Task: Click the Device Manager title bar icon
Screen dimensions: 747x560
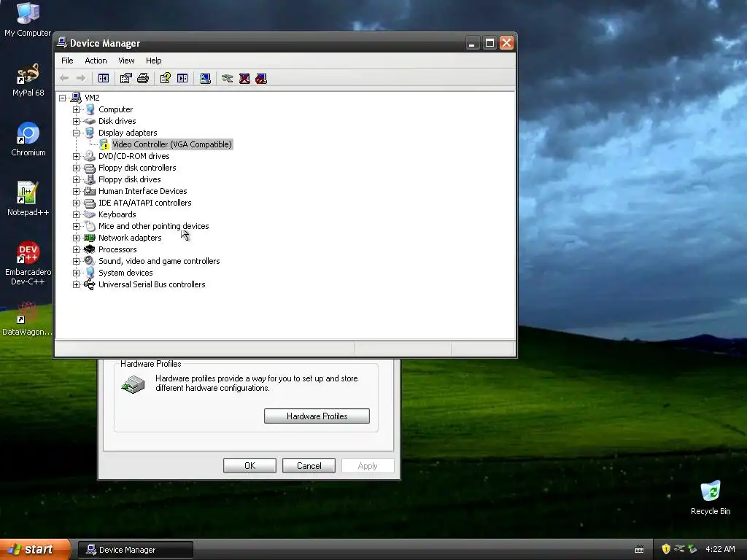Action: [62, 42]
